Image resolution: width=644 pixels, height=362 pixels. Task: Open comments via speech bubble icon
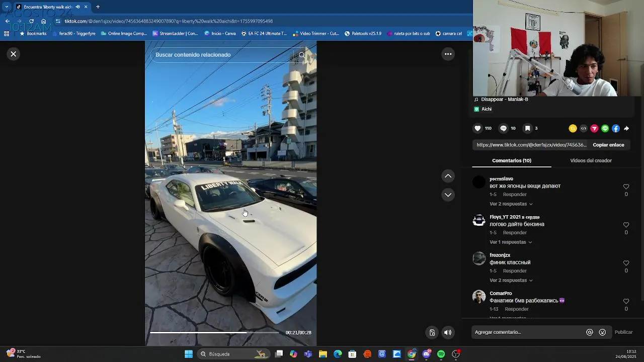click(503, 128)
